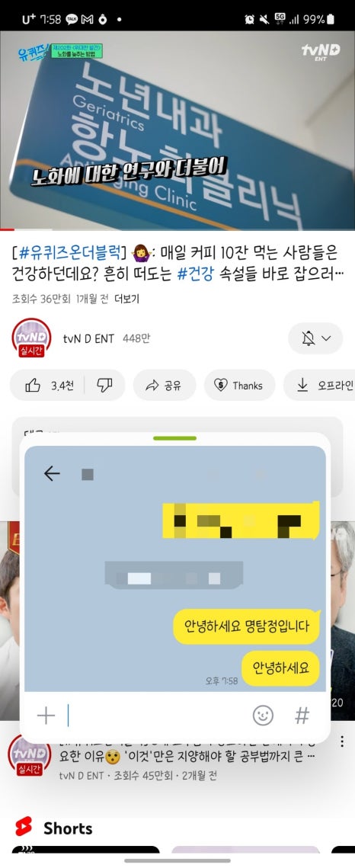Open the #유퀴즈온더블럭 hashtag link
Image resolution: width=355 pixels, height=868 pixels.
pyautogui.click(x=72, y=254)
